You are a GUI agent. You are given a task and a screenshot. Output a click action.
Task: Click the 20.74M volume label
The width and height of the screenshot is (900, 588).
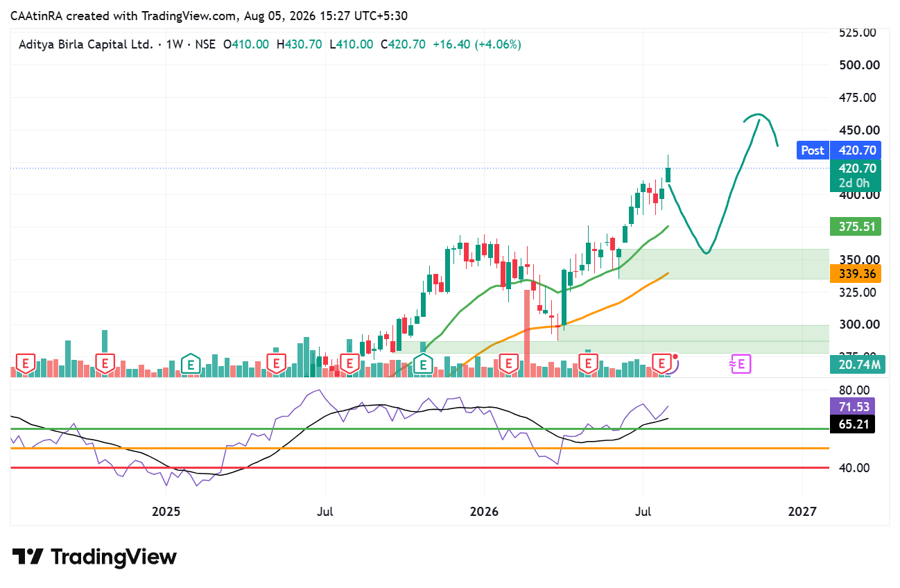(x=858, y=364)
